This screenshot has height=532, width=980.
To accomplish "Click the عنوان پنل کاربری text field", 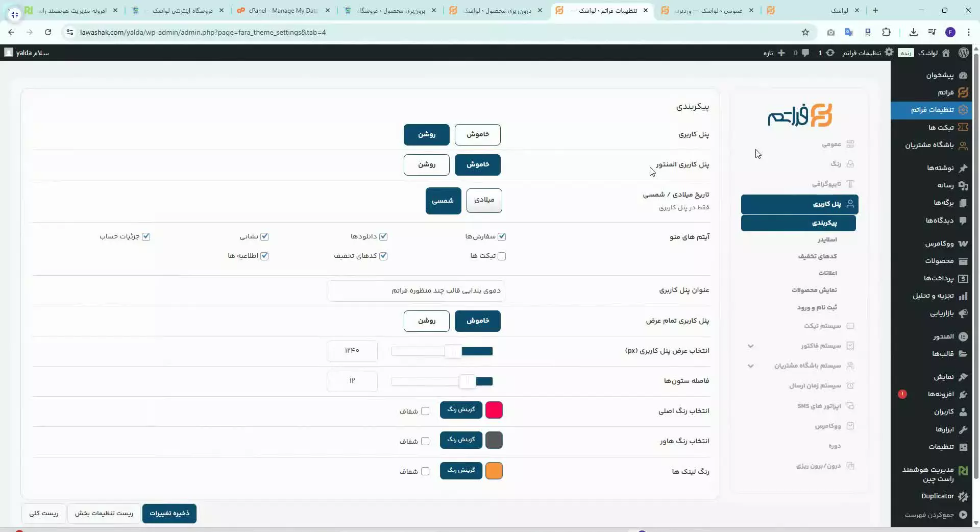I will tap(415, 291).
